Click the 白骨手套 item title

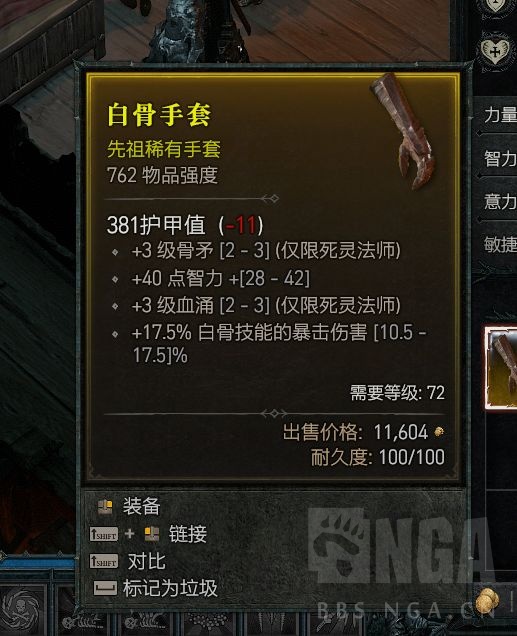click(159, 115)
